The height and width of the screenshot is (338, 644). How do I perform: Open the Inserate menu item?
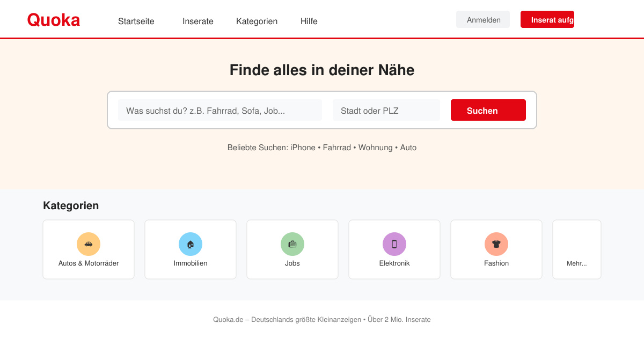click(198, 21)
